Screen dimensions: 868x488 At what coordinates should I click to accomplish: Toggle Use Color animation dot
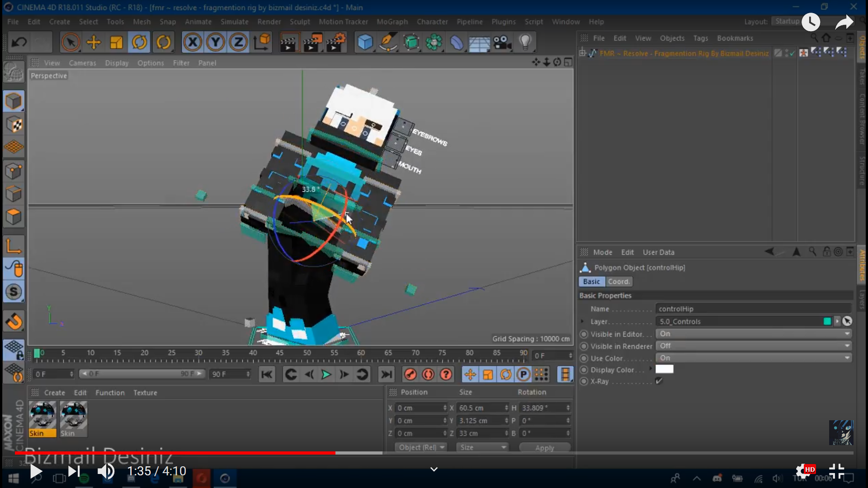pyautogui.click(x=584, y=358)
